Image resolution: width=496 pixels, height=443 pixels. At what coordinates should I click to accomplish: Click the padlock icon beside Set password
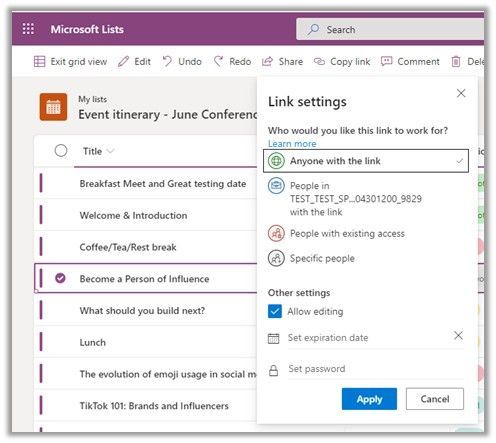[273, 370]
